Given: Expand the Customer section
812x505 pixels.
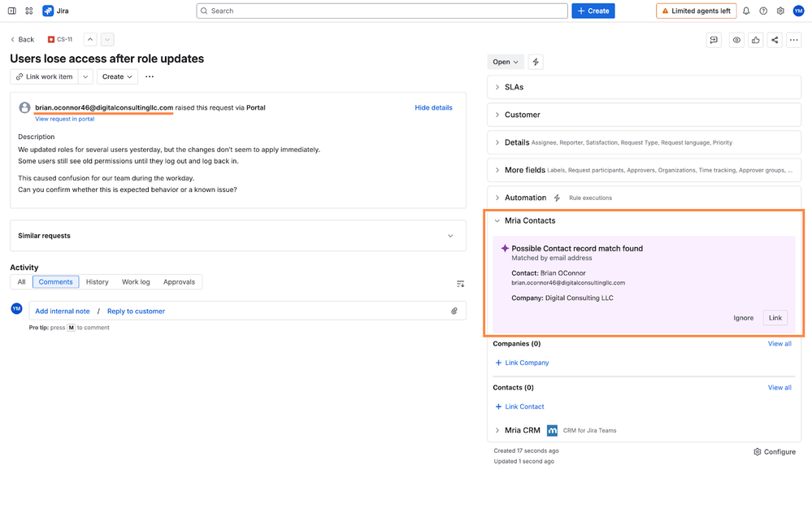Looking at the screenshot, I should tap(645, 115).
